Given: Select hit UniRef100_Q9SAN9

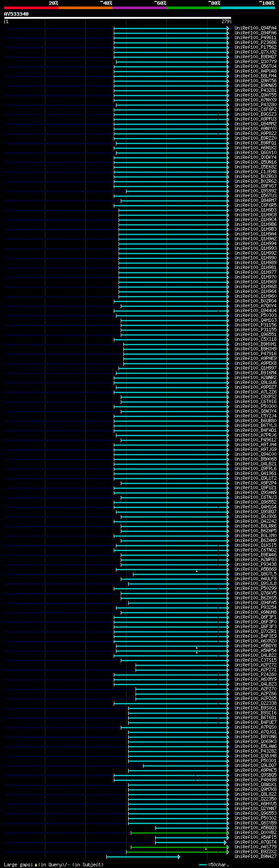Looking at the screenshot, I should pos(255,492).
